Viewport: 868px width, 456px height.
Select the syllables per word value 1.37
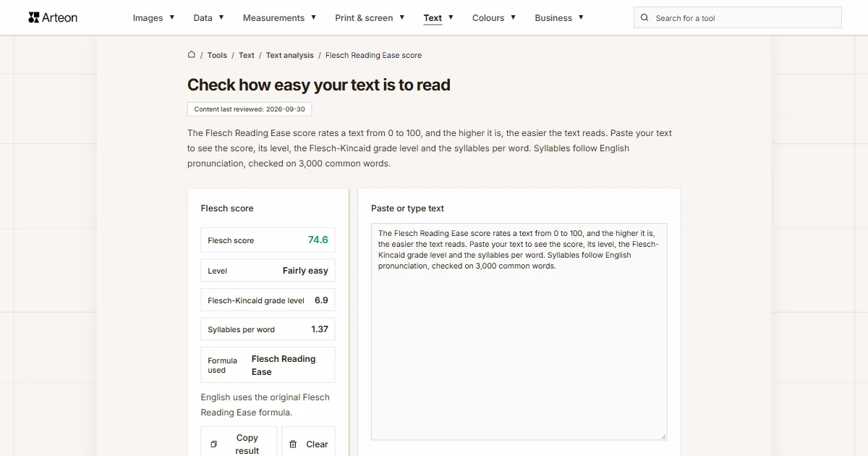click(x=320, y=329)
